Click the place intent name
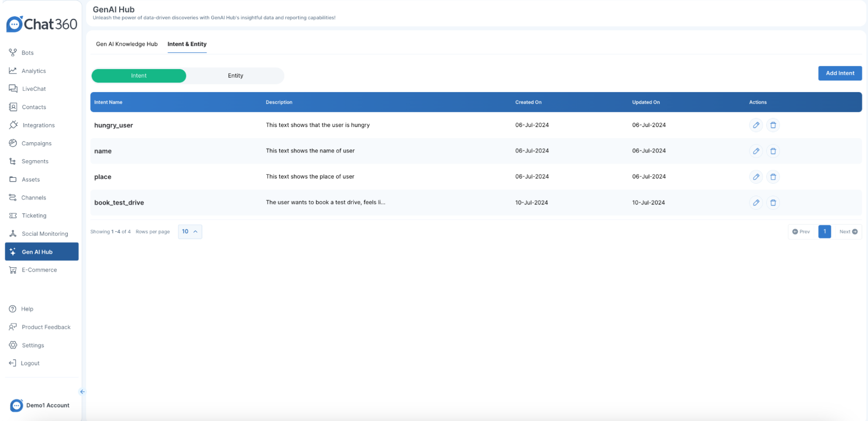Screen dimensions: 868x421 [x=103, y=177]
